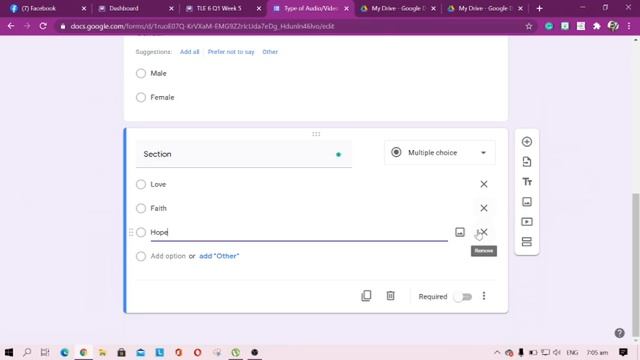
Task: Remove the Faith option
Action: click(x=484, y=208)
